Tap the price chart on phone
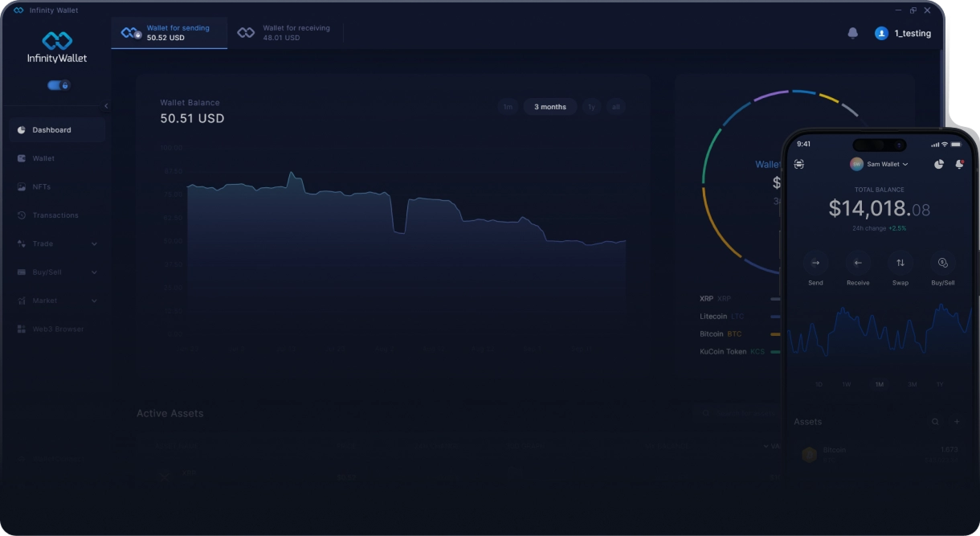This screenshot has height=536, width=980. tap(880, 333)
